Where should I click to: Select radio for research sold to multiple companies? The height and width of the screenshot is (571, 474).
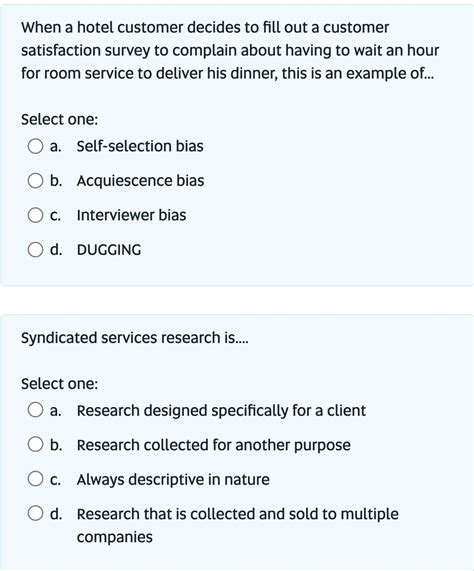pyautogui.click(x=35, y=513)
